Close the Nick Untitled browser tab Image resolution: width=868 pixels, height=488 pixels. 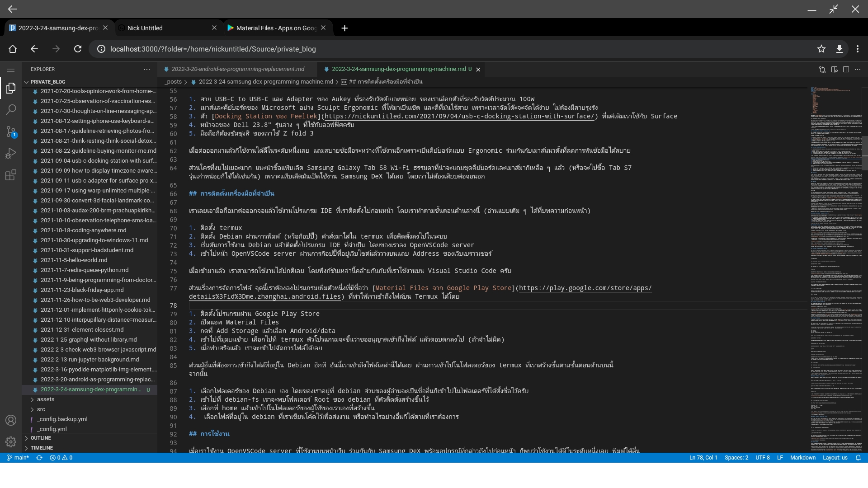tap(214, 28)
